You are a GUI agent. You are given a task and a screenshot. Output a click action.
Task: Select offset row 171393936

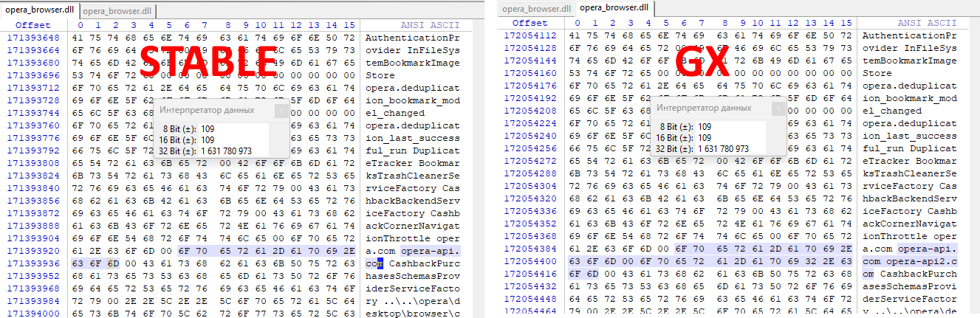(x=33, y=263)
